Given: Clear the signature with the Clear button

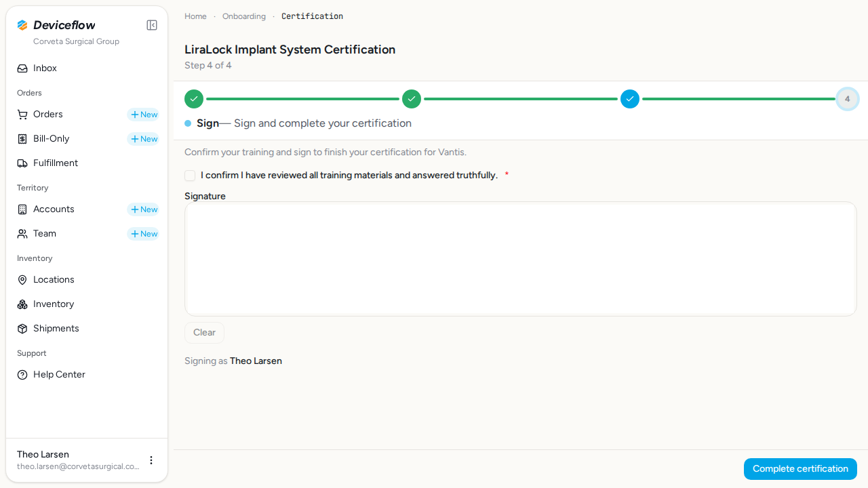Looking at the screenshot, I should (204, 333).
